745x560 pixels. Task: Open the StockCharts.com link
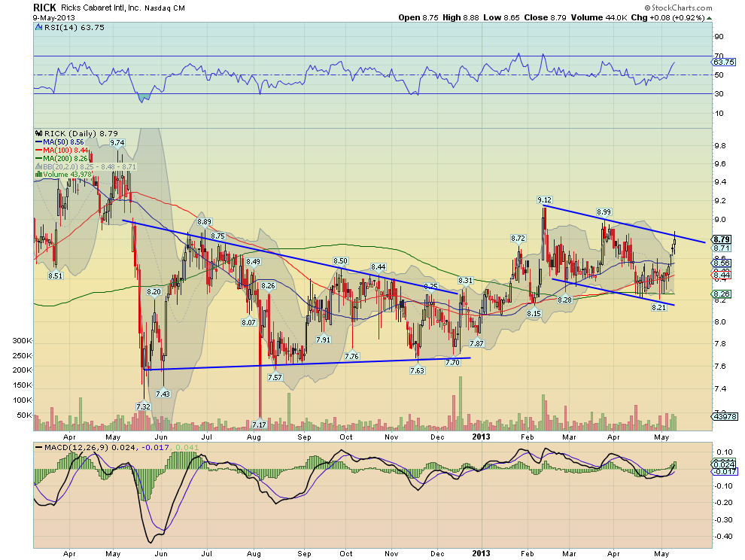(679, 8)
